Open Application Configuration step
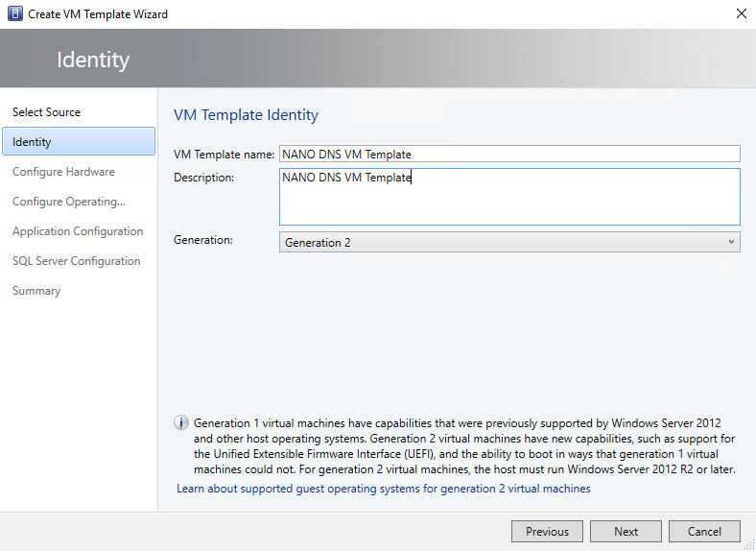The image size is (756, 551). pyautogui.click(x=78, y=231)
